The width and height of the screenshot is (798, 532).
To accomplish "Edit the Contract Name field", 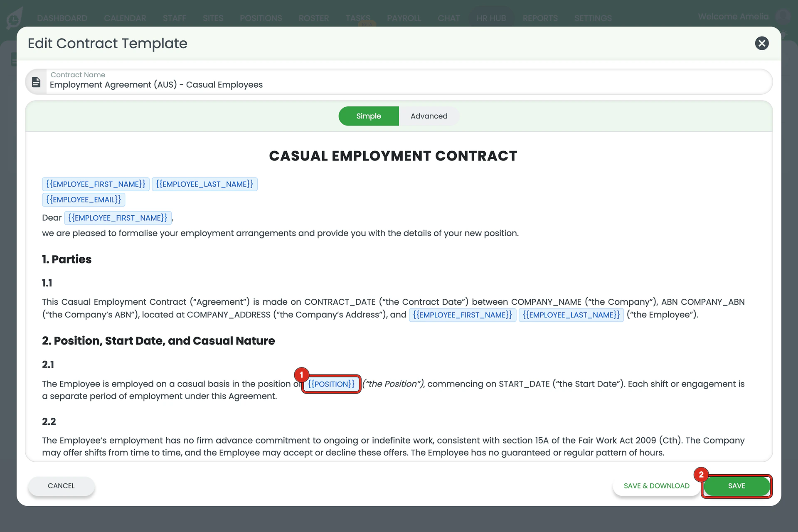I will (x=399, y=81).
